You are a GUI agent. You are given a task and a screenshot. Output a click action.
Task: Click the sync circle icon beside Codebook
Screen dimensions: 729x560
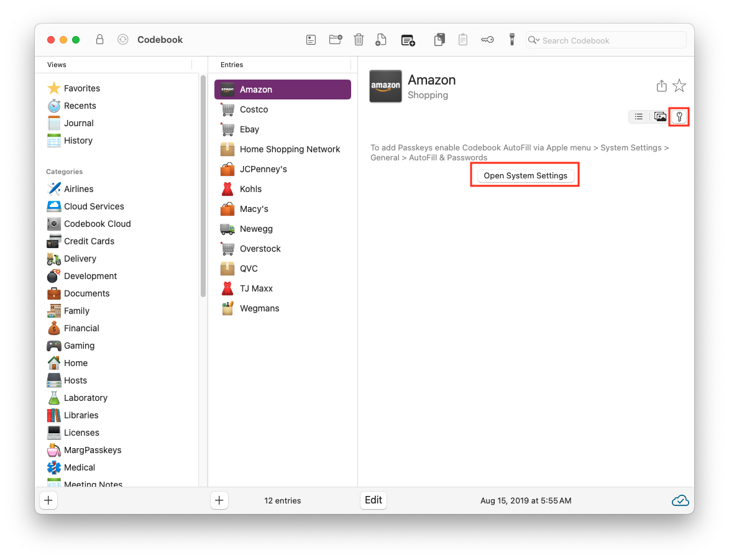(x=122, y=40)
